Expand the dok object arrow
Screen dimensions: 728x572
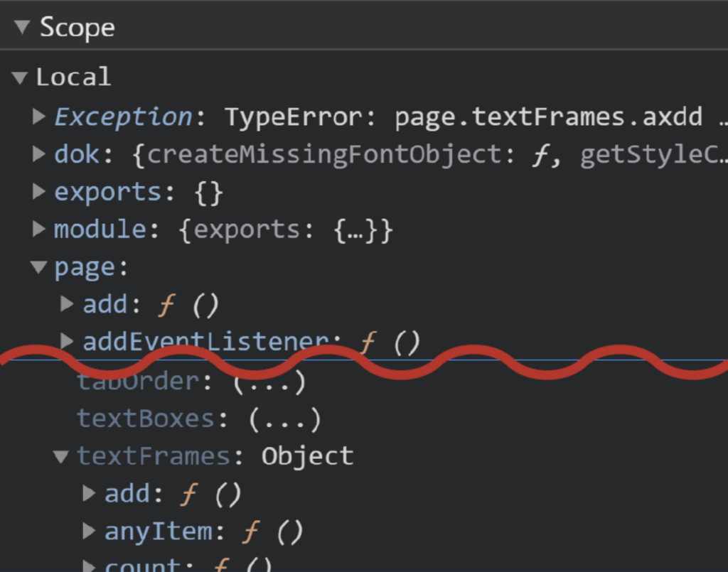tap(40, 153)
